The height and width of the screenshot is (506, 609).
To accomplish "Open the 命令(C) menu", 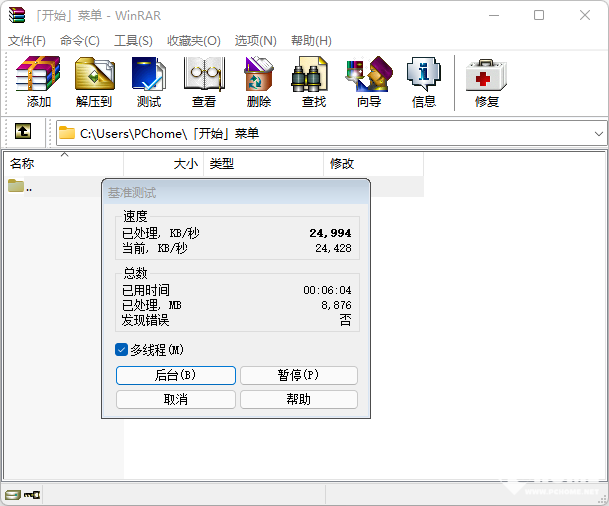I will tap(80, 40).
